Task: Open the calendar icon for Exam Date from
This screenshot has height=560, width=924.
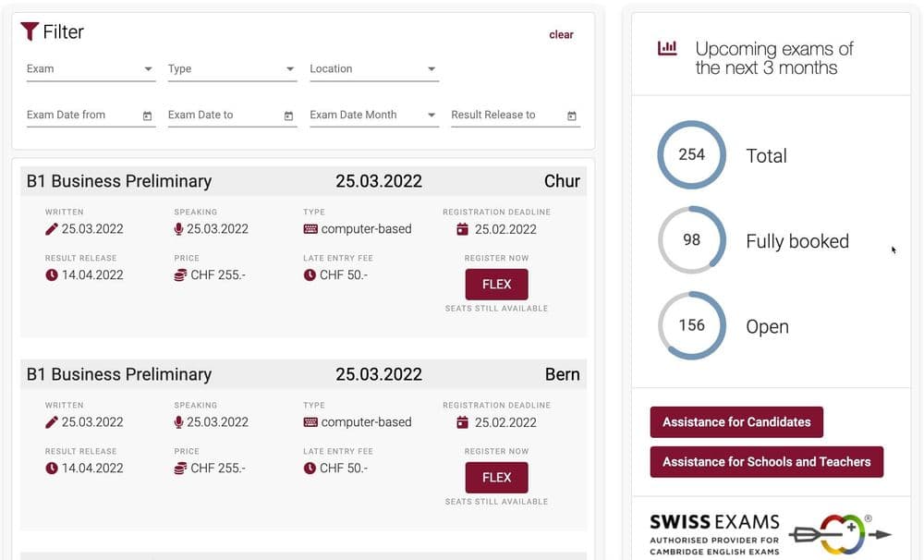Action: [147, 116]
